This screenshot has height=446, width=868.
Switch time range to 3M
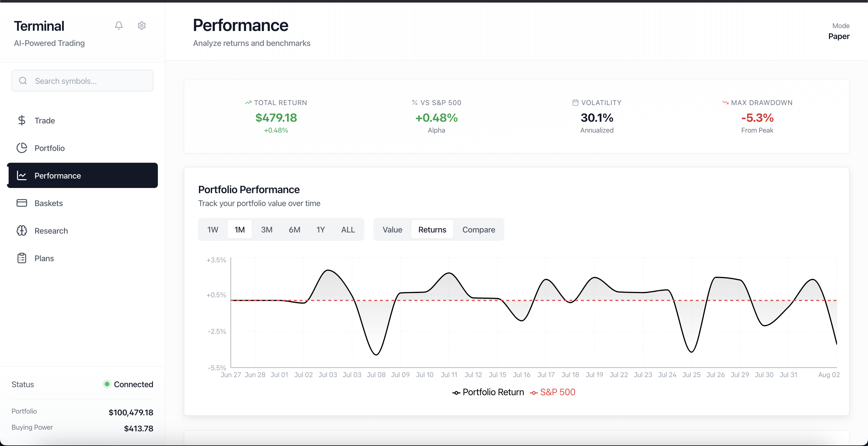click(267, 229)
